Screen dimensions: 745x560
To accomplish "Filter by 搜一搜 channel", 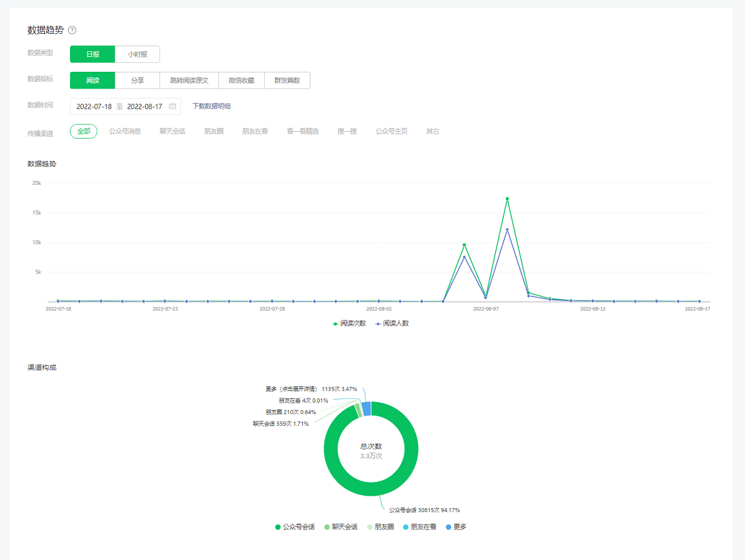I will (x=347, y=131).
